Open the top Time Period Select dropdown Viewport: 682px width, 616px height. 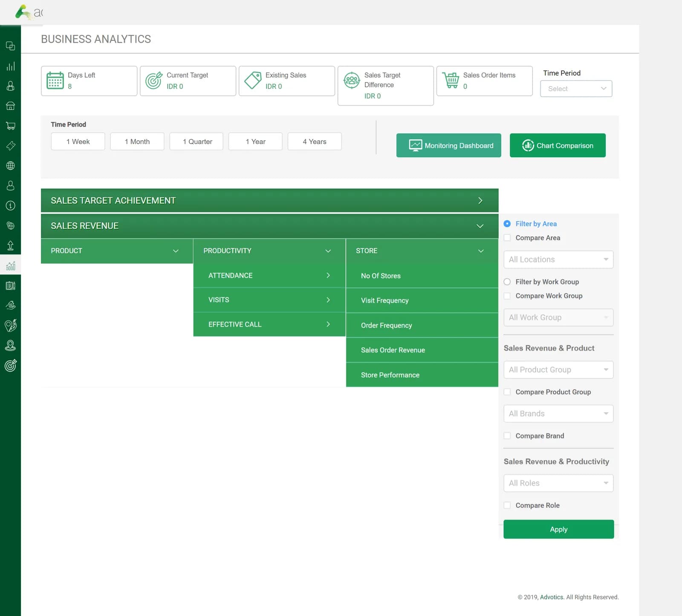point(576,89)
